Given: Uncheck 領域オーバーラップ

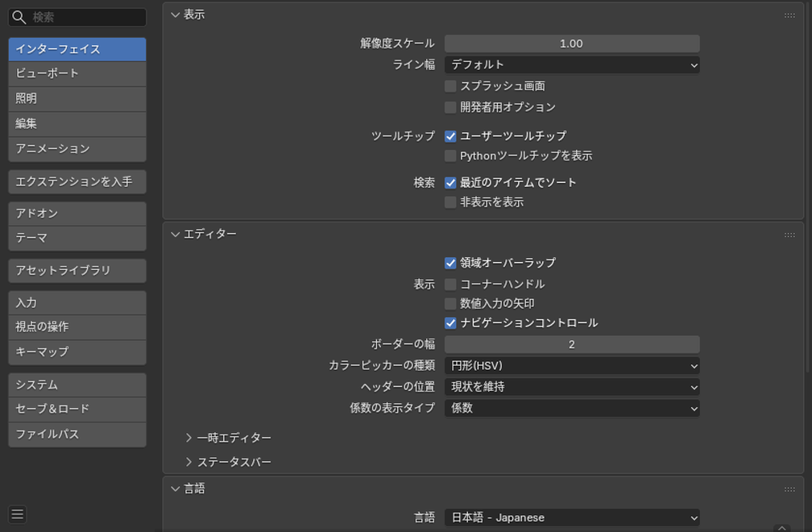Looking at the screenshot, I should (x=450, y=263).
